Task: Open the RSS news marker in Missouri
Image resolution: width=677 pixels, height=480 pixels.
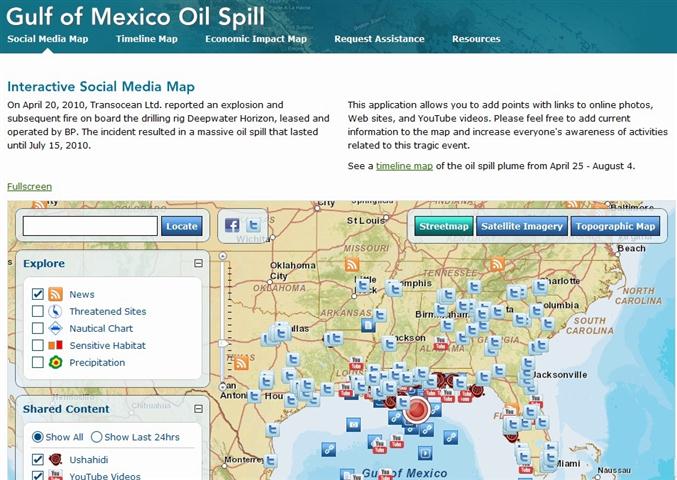Action: [352, 265]
